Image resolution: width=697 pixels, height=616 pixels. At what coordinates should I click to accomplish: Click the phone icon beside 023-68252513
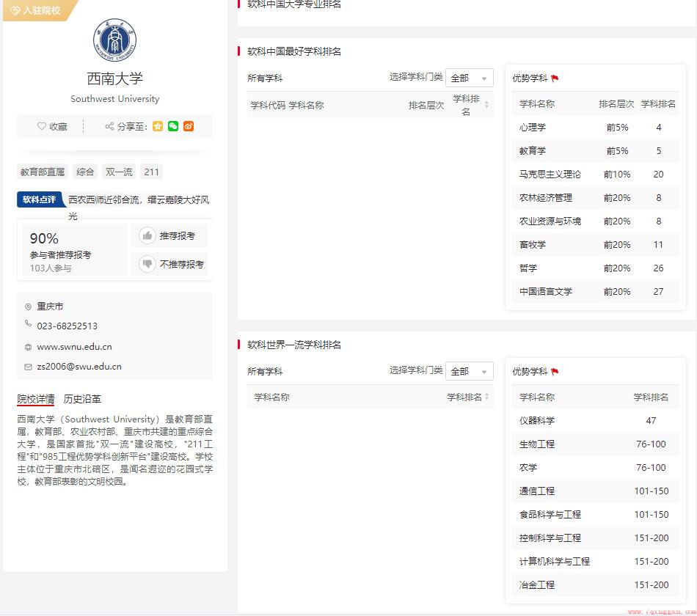tap(28, 323)
